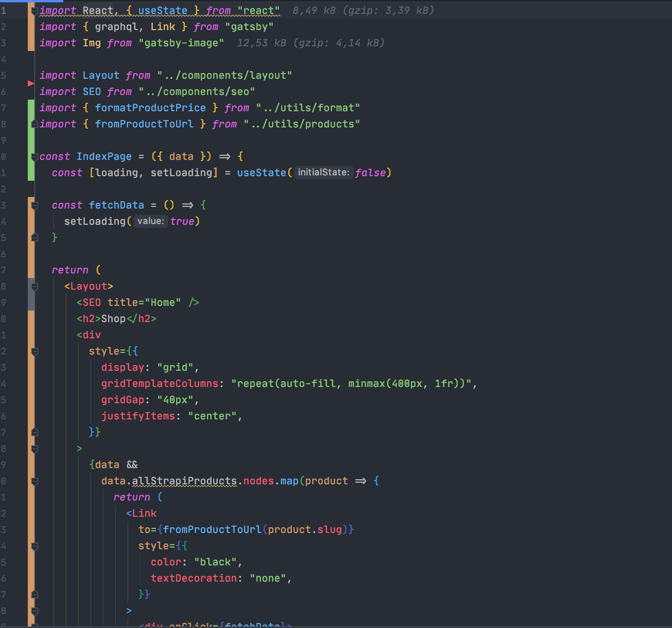Click the Layout identifier in the import statement
672x628 pixels.
[x=101, y=75]
